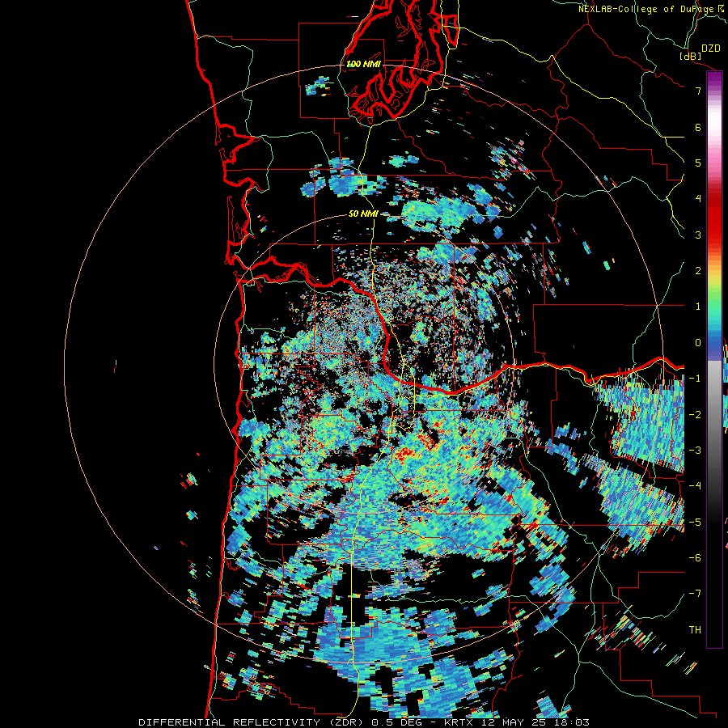The width and height of the screenshot is (728, 728).
Task: Click the DZD product label
Action: click(x=711, y=49)
